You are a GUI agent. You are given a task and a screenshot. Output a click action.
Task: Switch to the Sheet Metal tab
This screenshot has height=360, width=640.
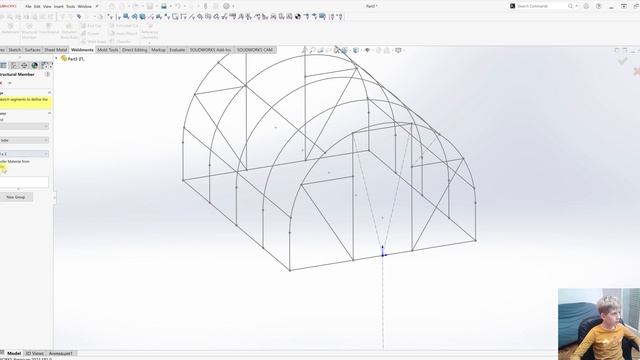56,50
